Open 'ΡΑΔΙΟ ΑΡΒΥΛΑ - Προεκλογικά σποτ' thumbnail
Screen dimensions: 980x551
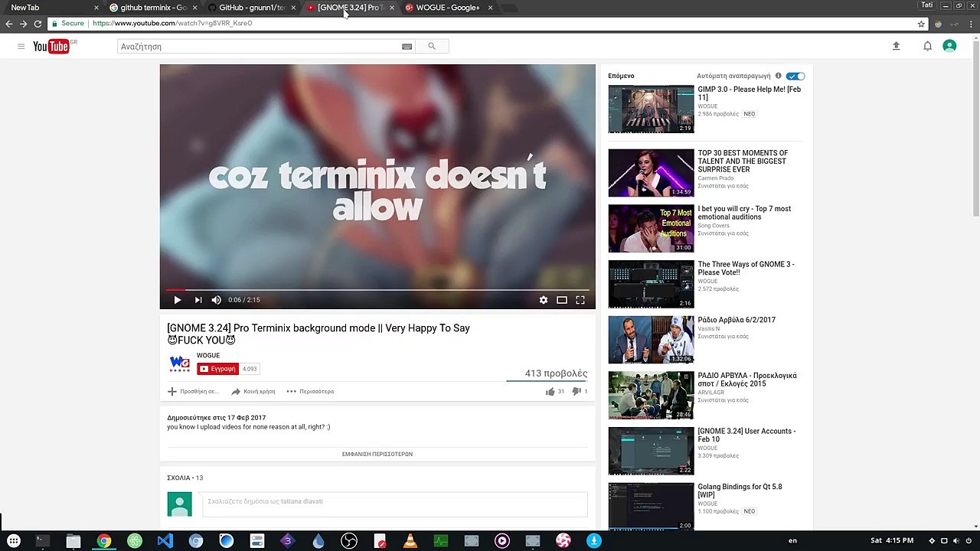coord(651,396)
